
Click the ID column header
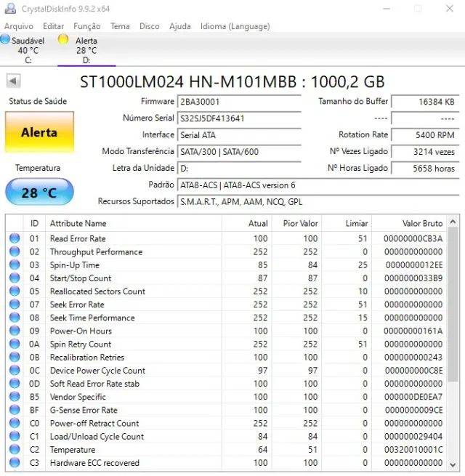(34, 223)
